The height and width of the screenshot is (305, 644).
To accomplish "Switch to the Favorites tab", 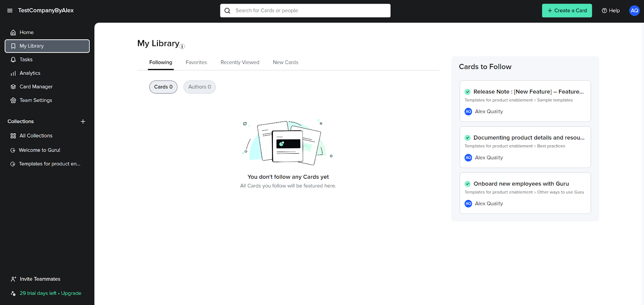I will [196, 62].
